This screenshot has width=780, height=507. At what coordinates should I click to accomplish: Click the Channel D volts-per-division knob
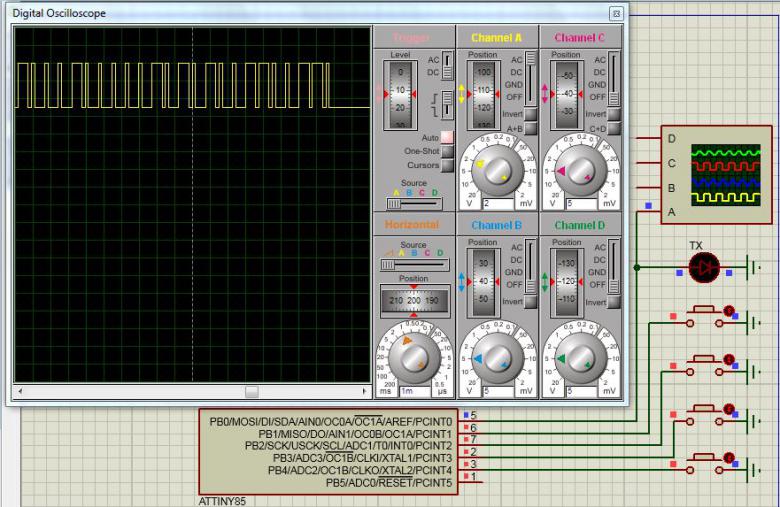[x=581, y=358]
